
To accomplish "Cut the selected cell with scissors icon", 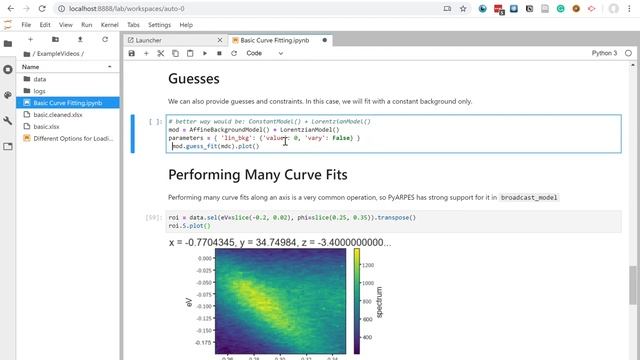I will (x=161, y=53).
